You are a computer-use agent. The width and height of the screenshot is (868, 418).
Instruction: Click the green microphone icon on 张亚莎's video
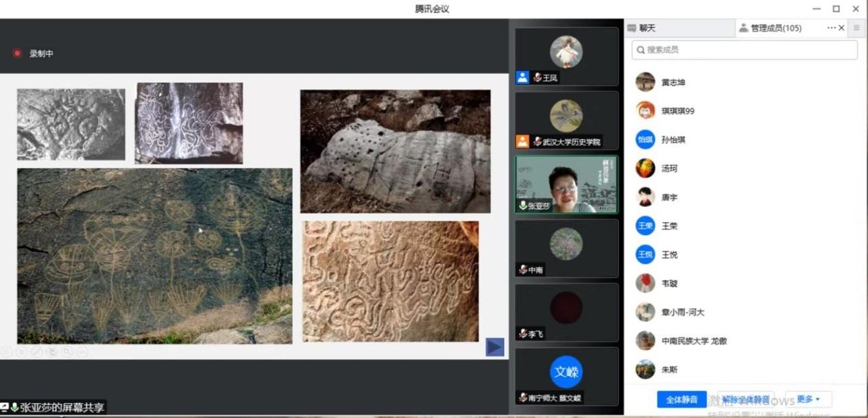tap(522, 206)
